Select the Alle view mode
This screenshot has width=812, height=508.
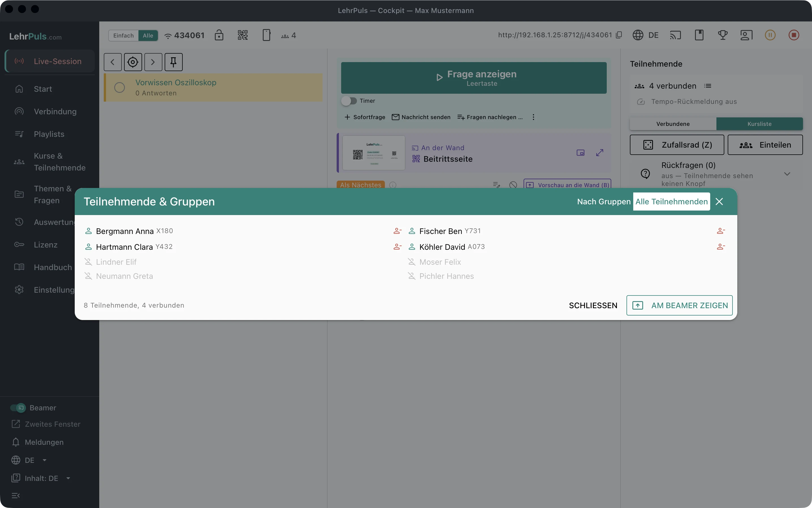tap(148, 36)
